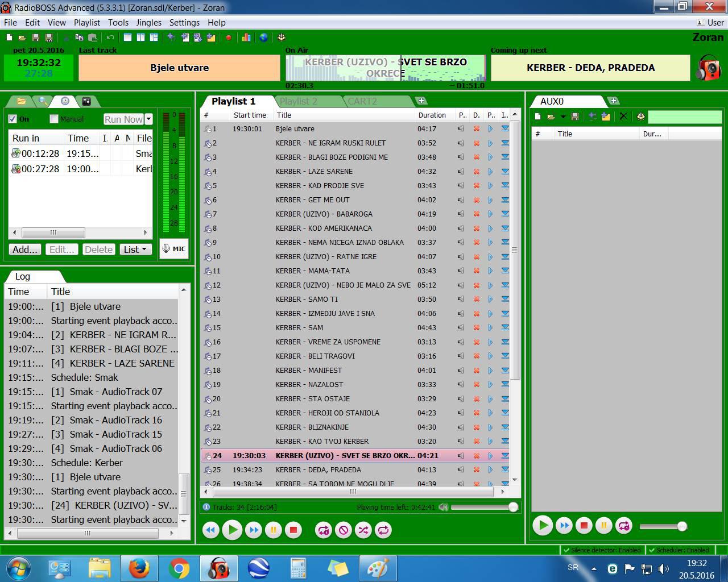This screenshot has width=728, height=582.
Task: Open the file browser folder tab
Action: coord(22,101)
